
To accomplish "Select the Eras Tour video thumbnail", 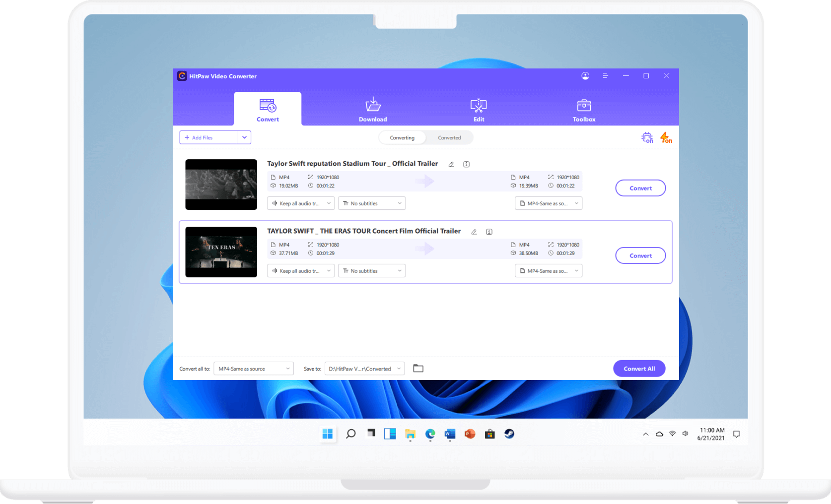I will (221, 252).
